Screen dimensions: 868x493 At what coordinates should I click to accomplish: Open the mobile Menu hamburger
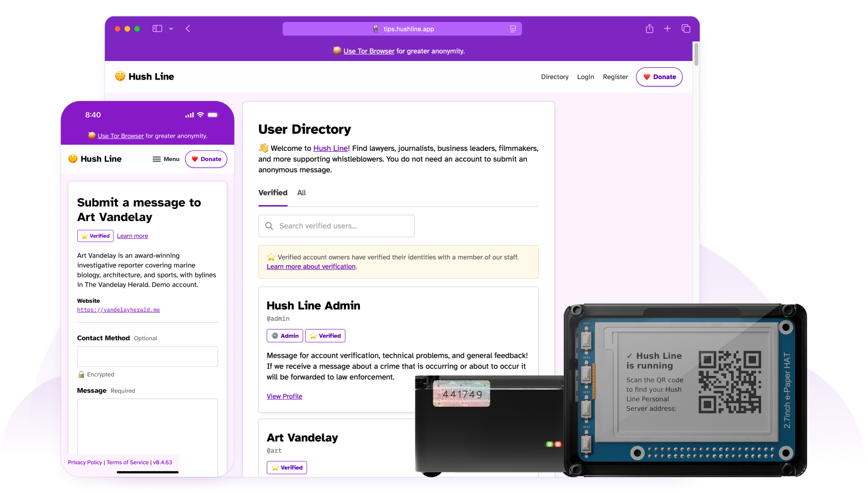(166, 159)
